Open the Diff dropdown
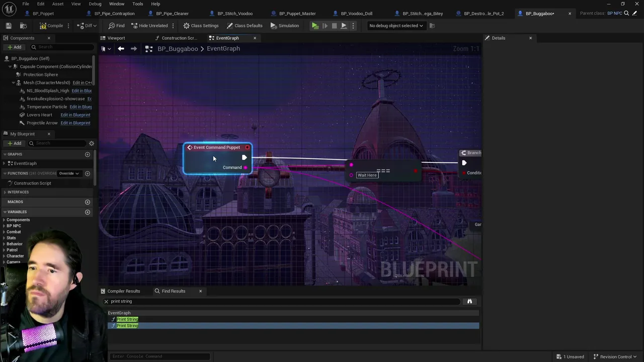 (87, 26)
